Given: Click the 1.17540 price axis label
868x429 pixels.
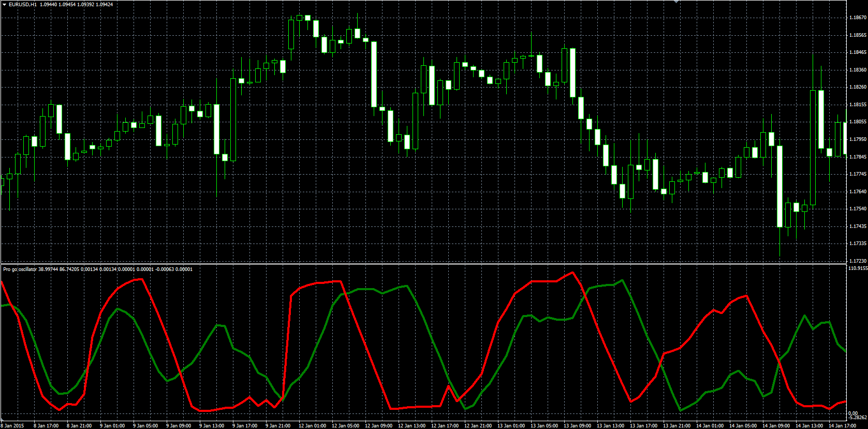Looking at the screenshot, I should point(858,209).
